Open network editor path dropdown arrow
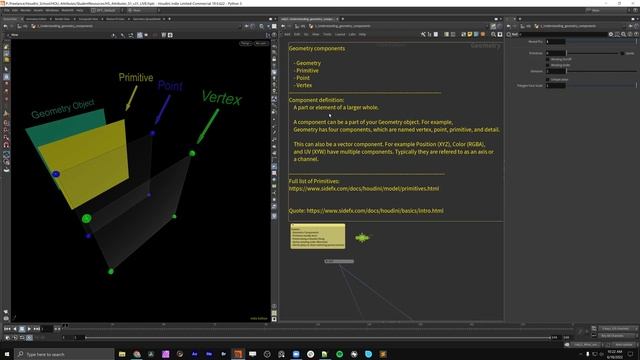This screenshot has width=640, height=360. [487, 26]
